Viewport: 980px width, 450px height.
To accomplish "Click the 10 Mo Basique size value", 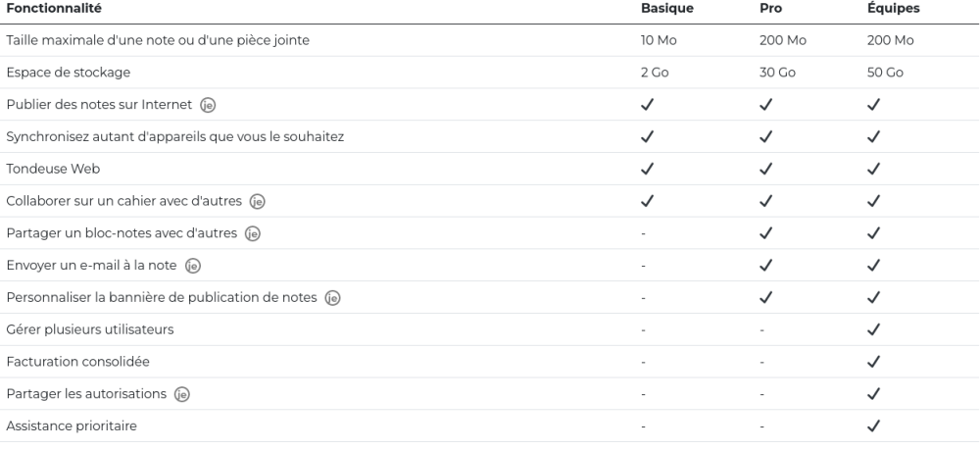I will (x=659, y=40).
